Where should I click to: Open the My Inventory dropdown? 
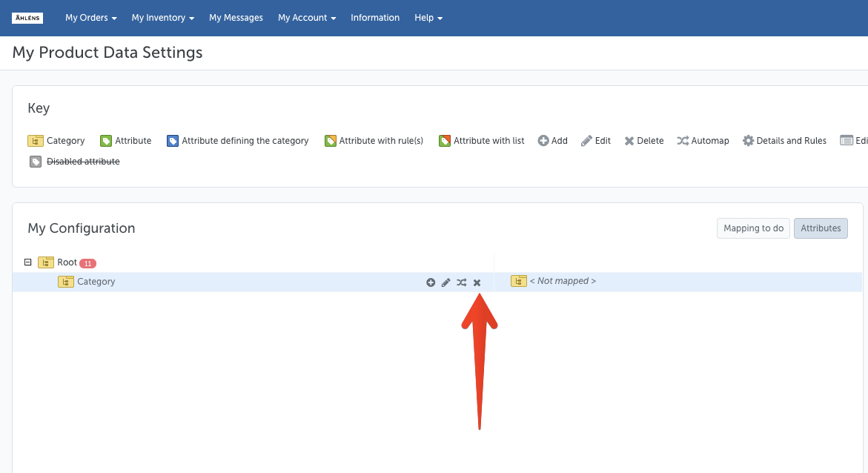[163, 18]
